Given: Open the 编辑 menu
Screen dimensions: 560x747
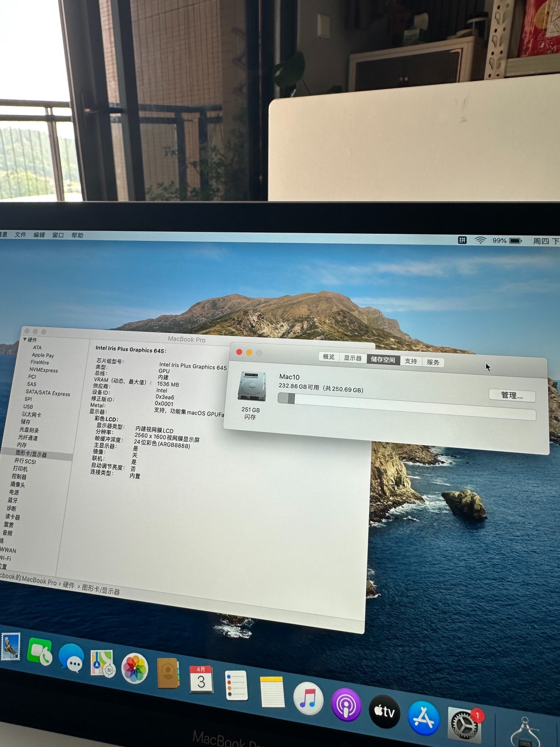Looking at the screenshot, I should (x=39, y=235).
